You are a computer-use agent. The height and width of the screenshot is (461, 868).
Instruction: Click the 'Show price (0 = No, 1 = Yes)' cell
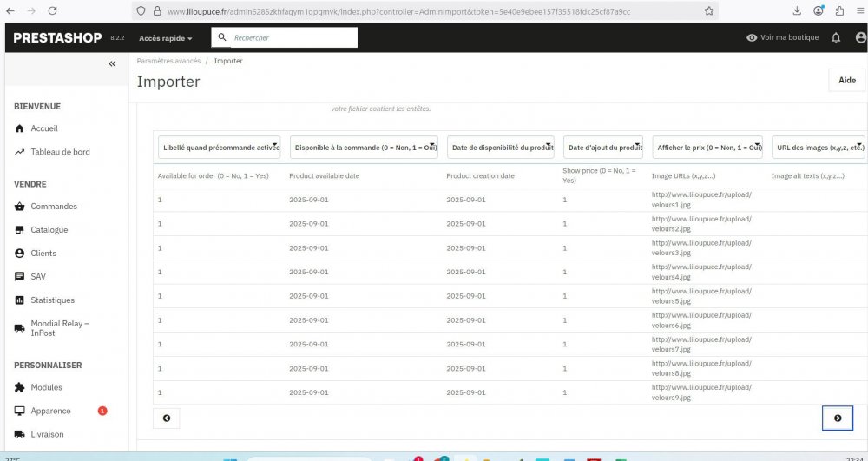[x=600, y=176]
